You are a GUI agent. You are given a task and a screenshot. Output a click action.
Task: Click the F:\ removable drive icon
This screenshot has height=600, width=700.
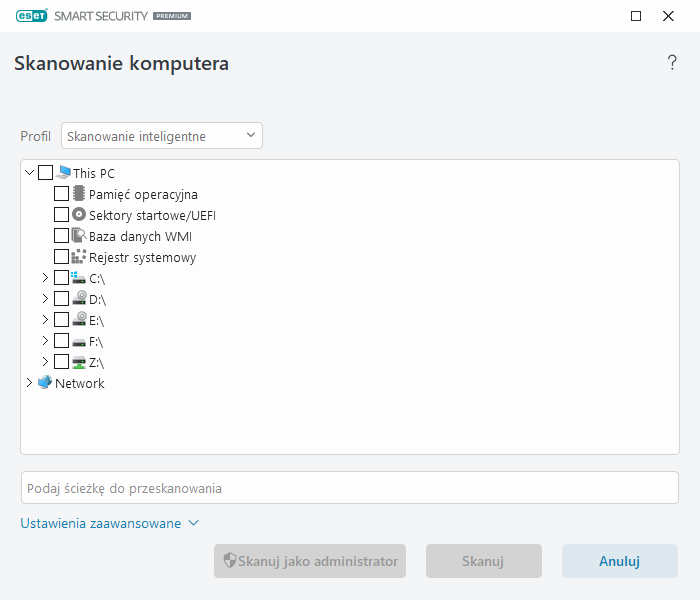pyautogui.click(x=79, y=343)
